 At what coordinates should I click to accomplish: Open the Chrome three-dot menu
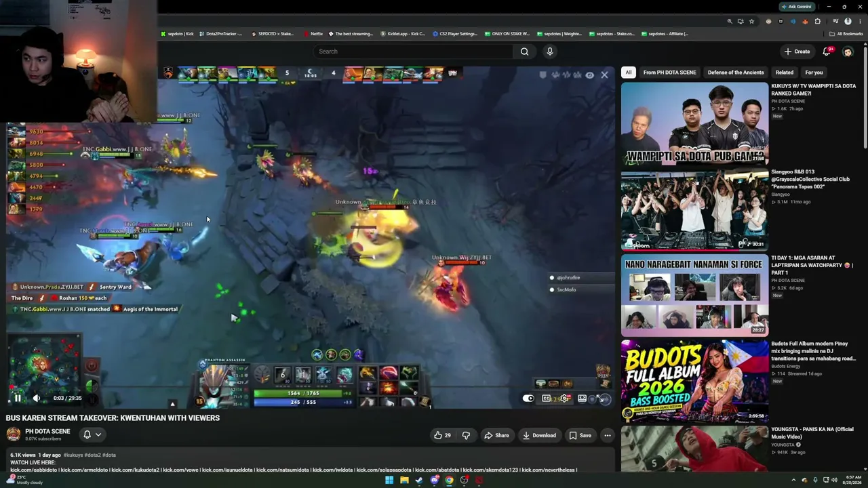click(x=859, y=21)
